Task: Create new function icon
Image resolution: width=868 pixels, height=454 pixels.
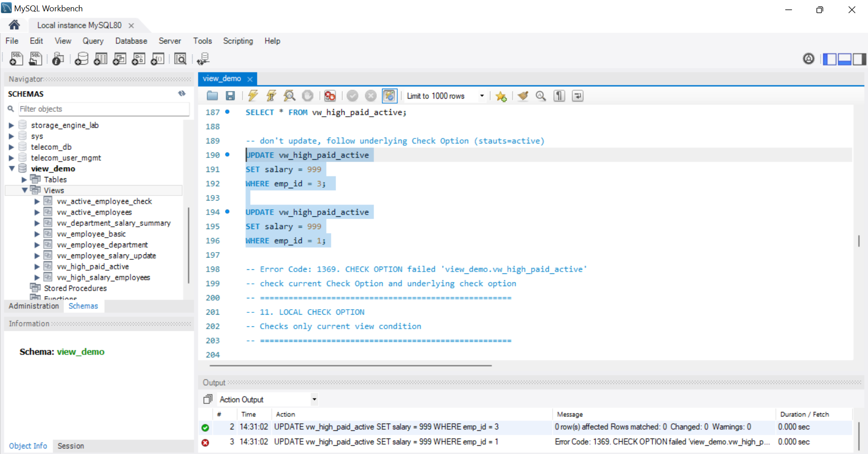Action: click(x=157, y=59)
